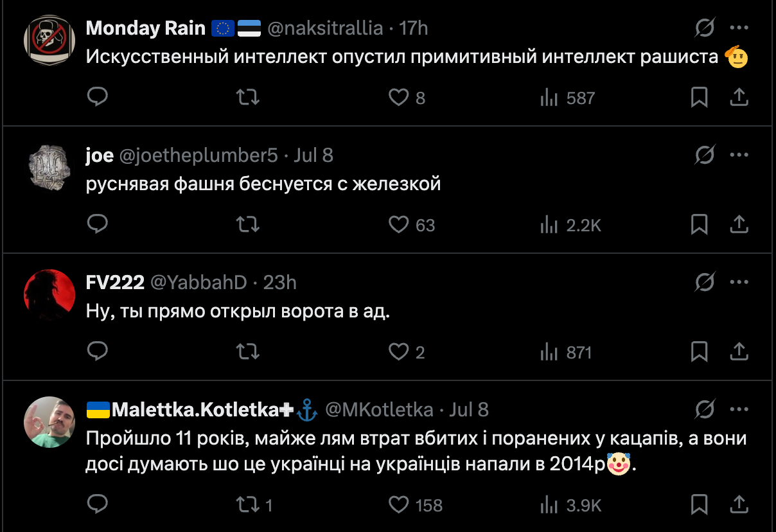Repost FV222's tweet

click(248, 352)
